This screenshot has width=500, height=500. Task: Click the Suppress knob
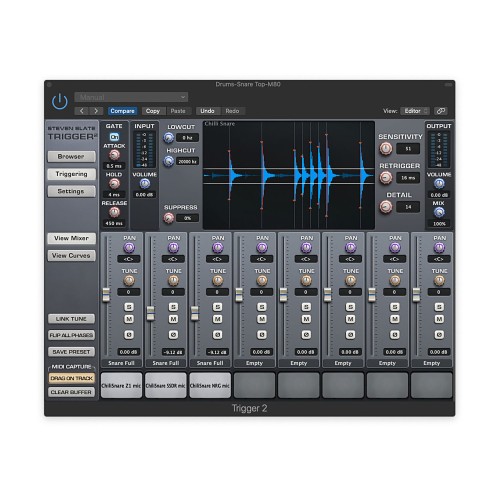[169, 218]
